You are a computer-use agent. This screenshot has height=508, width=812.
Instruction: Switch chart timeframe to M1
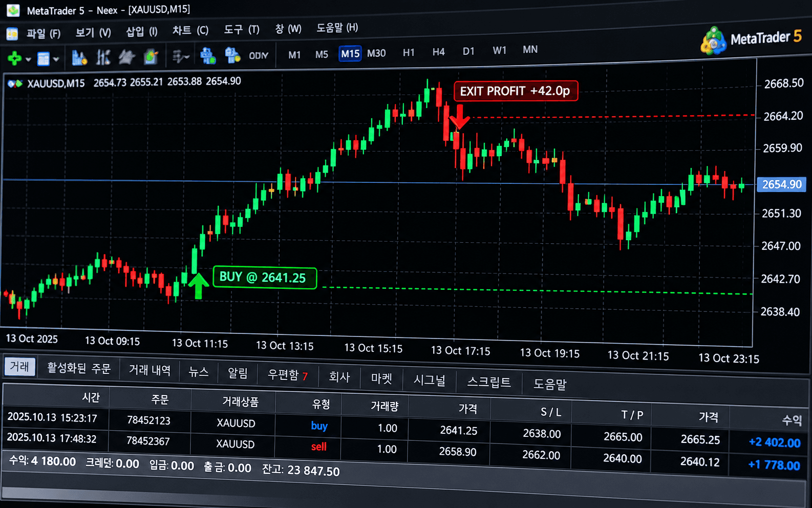coord(294,54)
